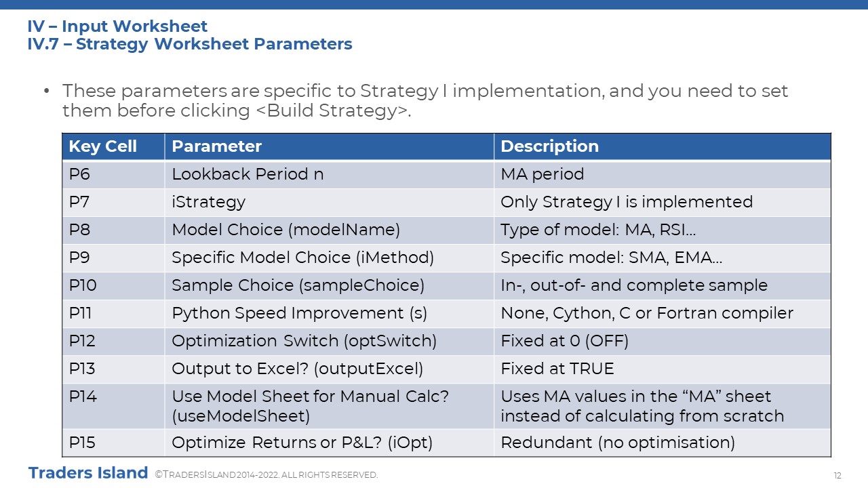Viewport: 868px width, 488px height.
Task: Click the Traders Island logo text
Action: (x=88, y=472)
